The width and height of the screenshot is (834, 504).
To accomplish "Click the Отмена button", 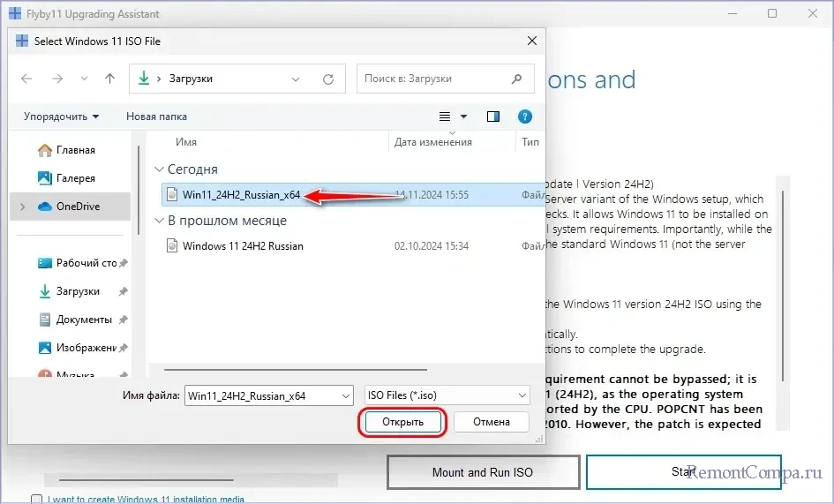I will point(492,422).
